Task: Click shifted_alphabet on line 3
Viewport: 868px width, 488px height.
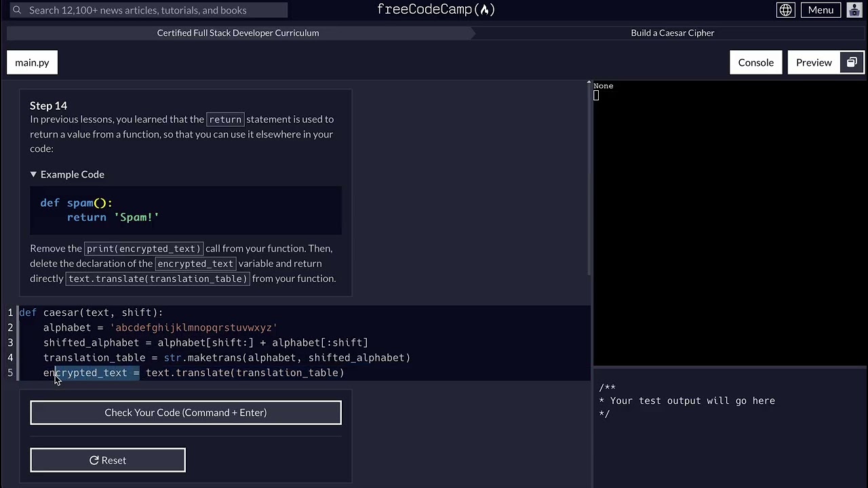Action: tap(91, 342)
